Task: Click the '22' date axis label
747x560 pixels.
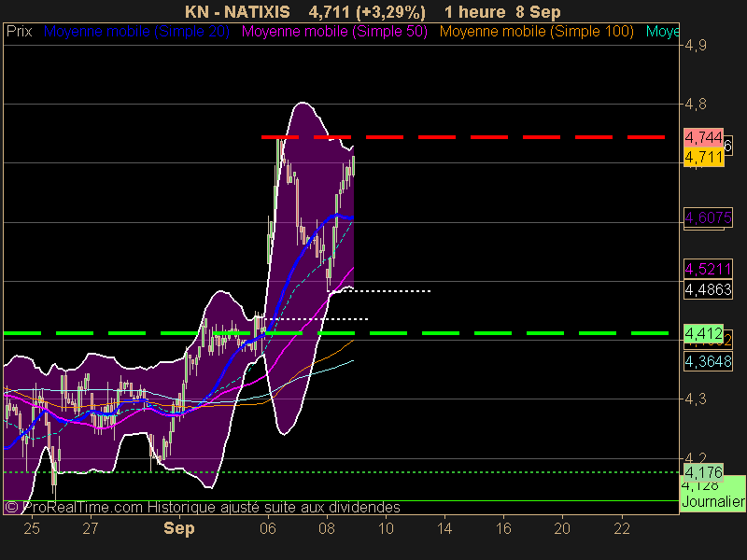Action: pyautogui.click(x=622, y=528)
